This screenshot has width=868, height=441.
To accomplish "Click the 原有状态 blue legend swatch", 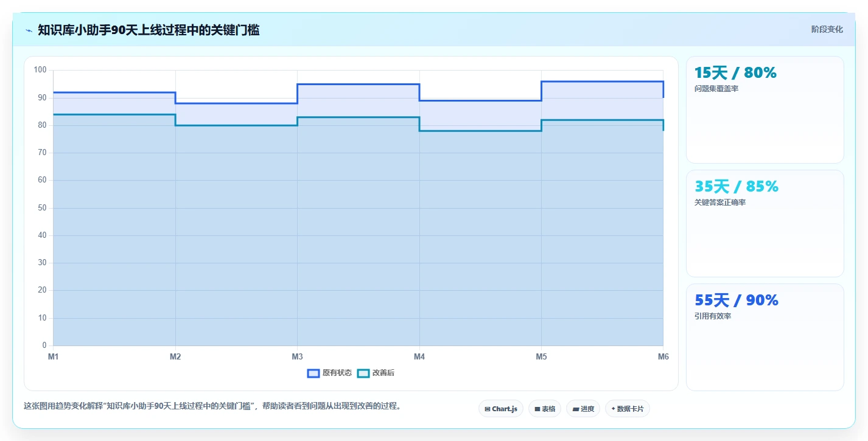I will point(313,373).
